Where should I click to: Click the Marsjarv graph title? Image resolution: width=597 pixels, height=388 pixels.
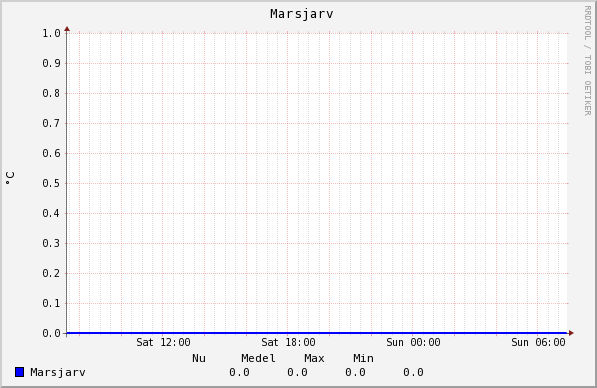pyautogui.click(x=302, y=14)
